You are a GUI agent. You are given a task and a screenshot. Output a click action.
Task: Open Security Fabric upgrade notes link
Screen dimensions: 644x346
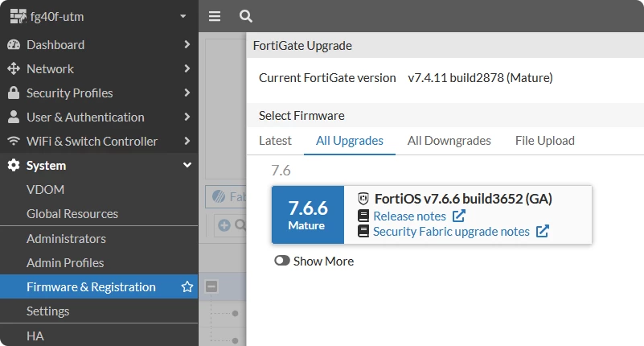(x=451, y=232)
